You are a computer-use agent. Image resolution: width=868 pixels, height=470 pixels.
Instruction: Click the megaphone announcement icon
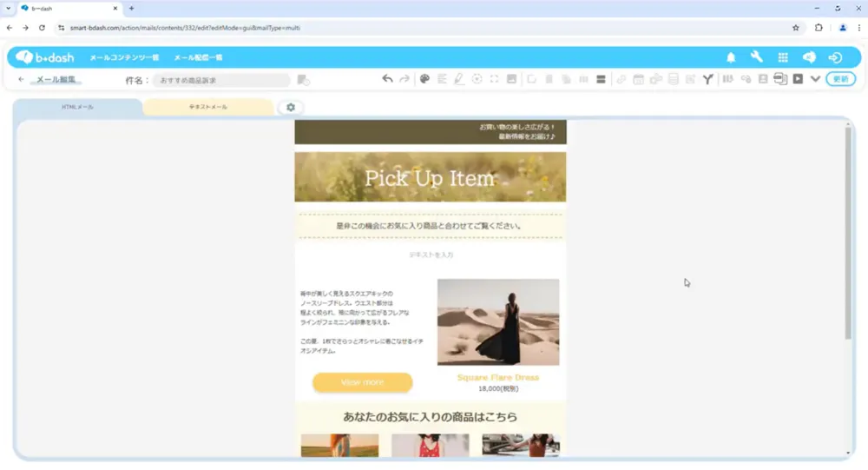809,57
